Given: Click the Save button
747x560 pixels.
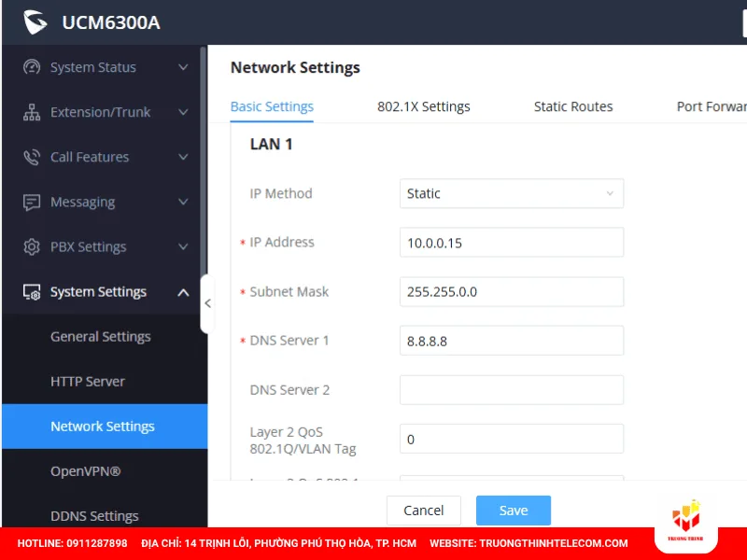Looking at the screenshot, I should tap(514, 511).
